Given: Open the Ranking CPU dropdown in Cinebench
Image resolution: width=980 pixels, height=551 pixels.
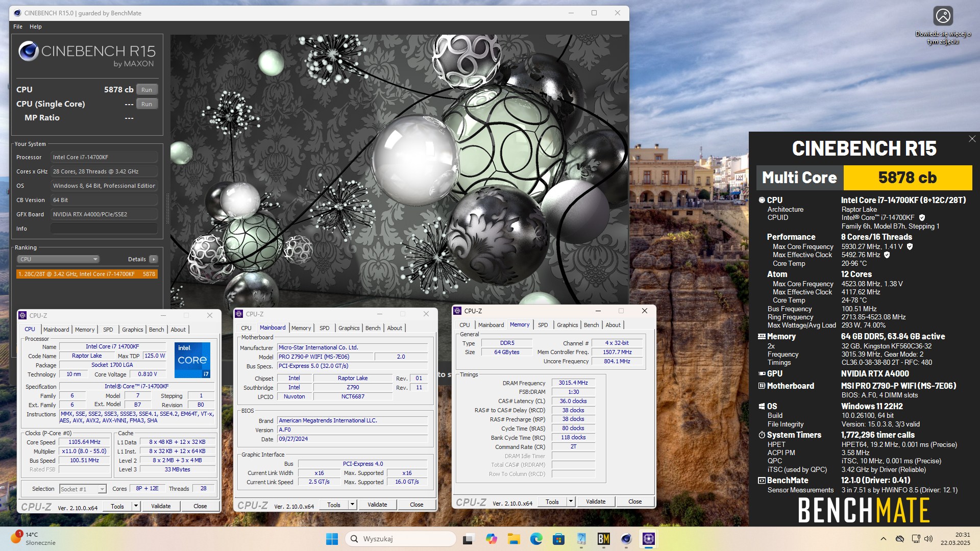Looking at the screenshot, I should point(58,259).
